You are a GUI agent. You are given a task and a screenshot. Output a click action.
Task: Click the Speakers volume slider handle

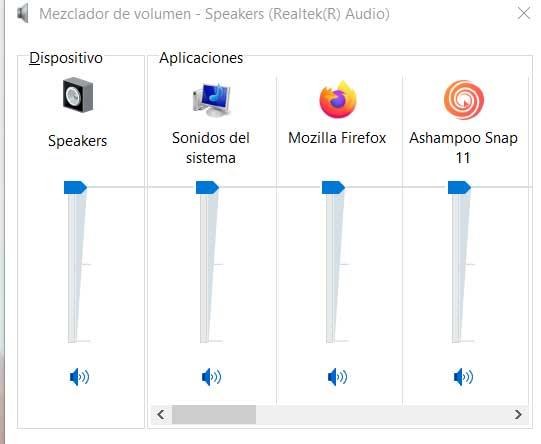[75, 187]
